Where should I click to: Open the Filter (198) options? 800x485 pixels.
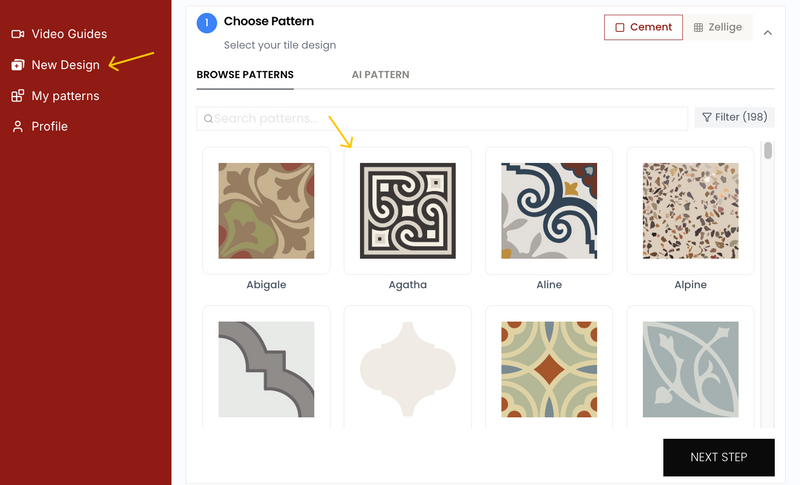(734, 117)
